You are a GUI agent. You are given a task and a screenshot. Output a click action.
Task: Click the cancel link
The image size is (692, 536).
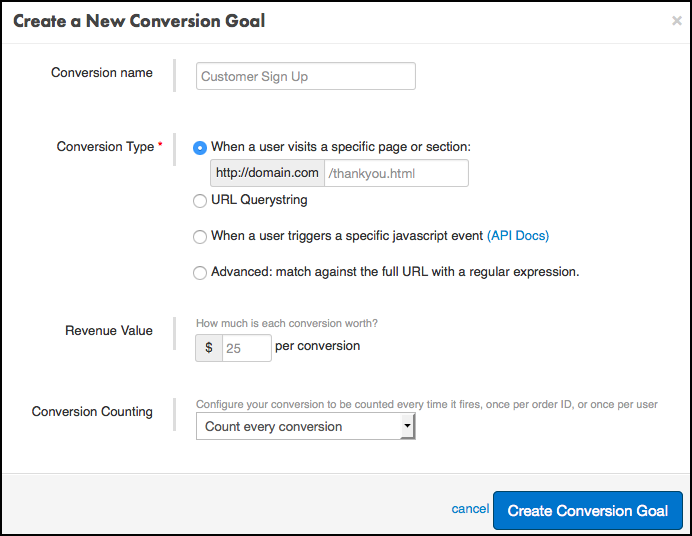(x=470, y=509)
